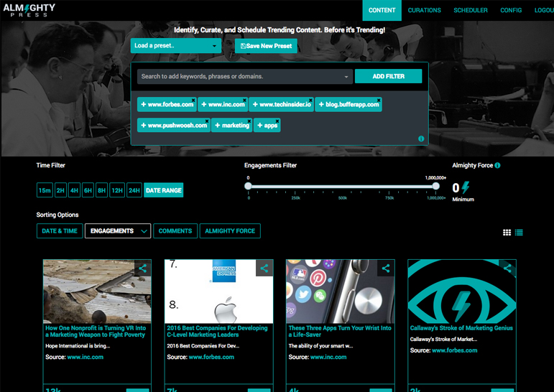
Task: Remove the www.inc.com filter tag
Action: [244, 101]
